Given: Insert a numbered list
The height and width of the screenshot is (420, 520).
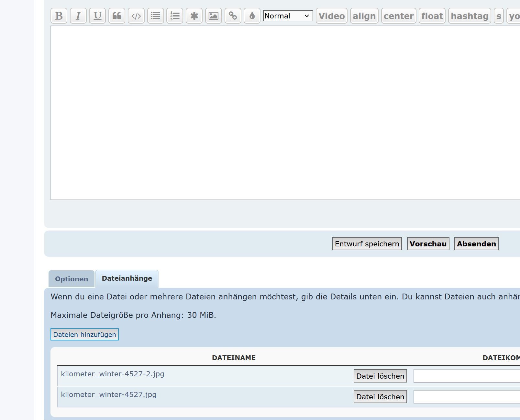Looking at the screenshot, I should point(175,16).
